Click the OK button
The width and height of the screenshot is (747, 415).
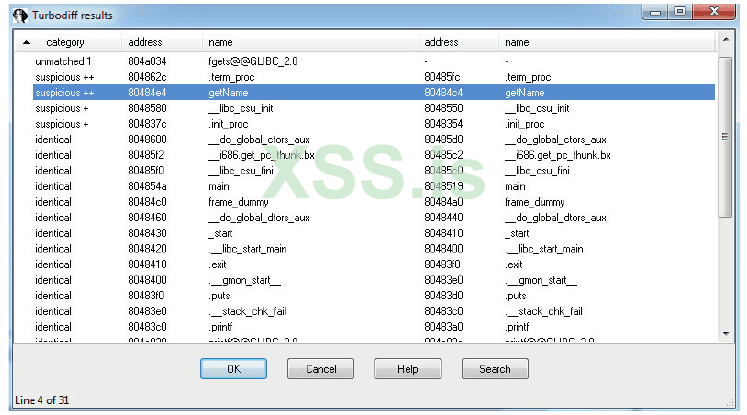(233, 369)
